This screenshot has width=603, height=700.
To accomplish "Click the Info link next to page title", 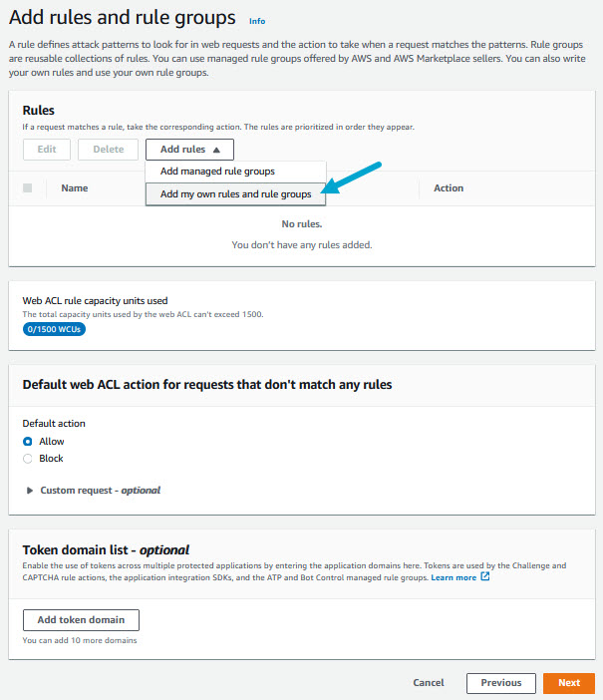I will [257, 20].
